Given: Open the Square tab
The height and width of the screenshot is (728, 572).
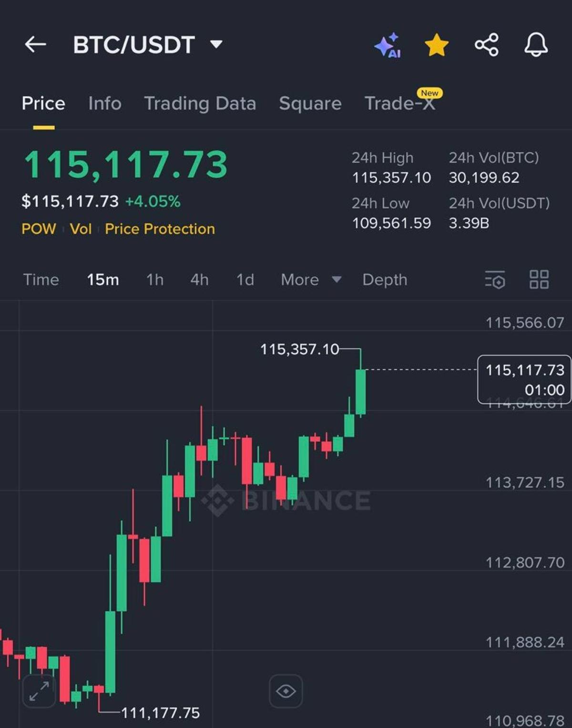Looking at the screenshot, I should pyautogui.click(x=310, y=103).
